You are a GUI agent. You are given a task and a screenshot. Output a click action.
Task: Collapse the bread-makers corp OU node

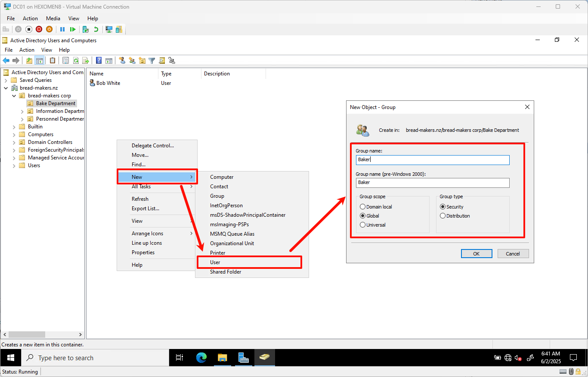[x=14, y=96]
